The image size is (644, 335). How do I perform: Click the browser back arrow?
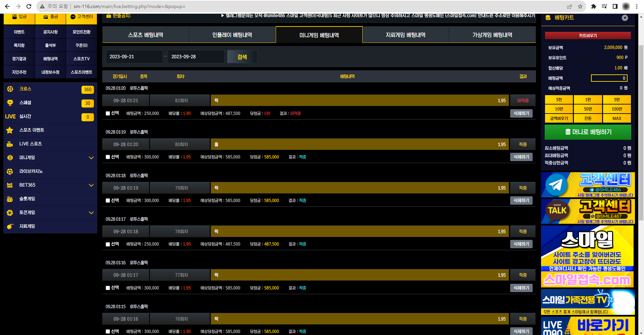(x=7, y=6)
